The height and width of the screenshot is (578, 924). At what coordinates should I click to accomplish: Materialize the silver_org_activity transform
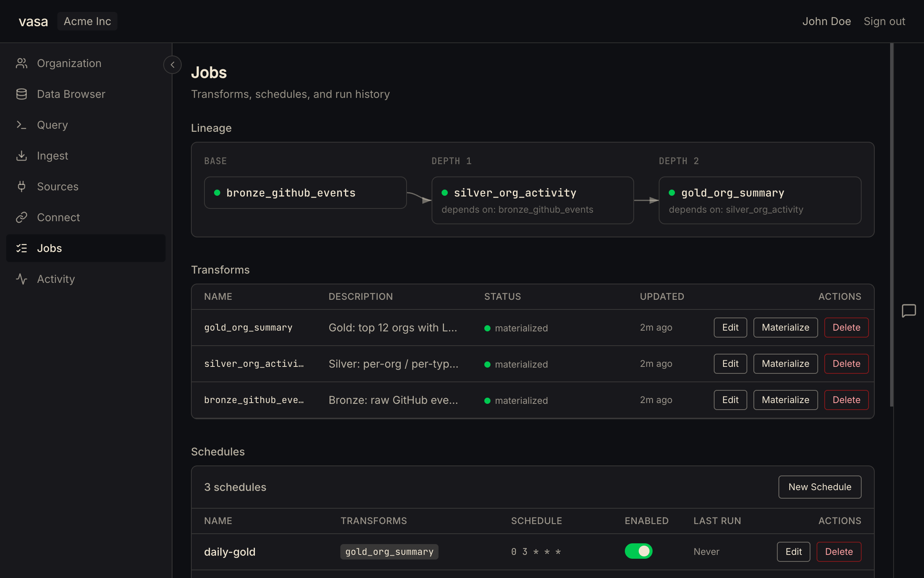785,364
